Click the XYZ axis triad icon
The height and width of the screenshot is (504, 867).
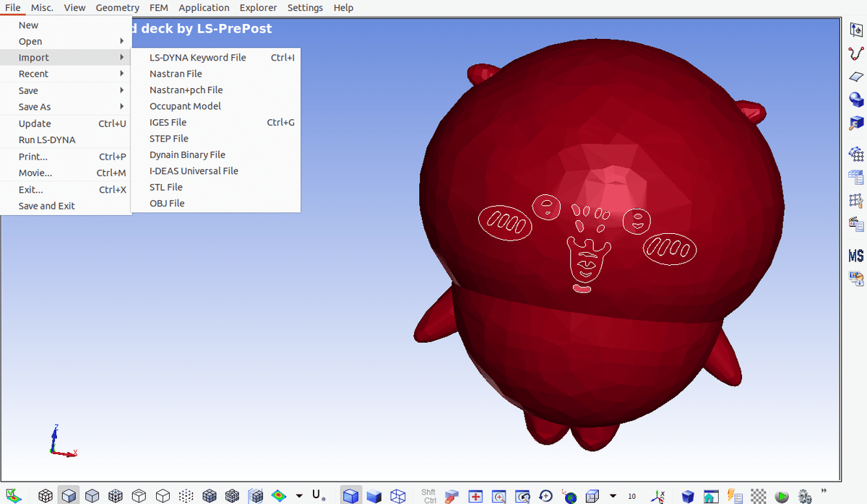click(658, 495)
